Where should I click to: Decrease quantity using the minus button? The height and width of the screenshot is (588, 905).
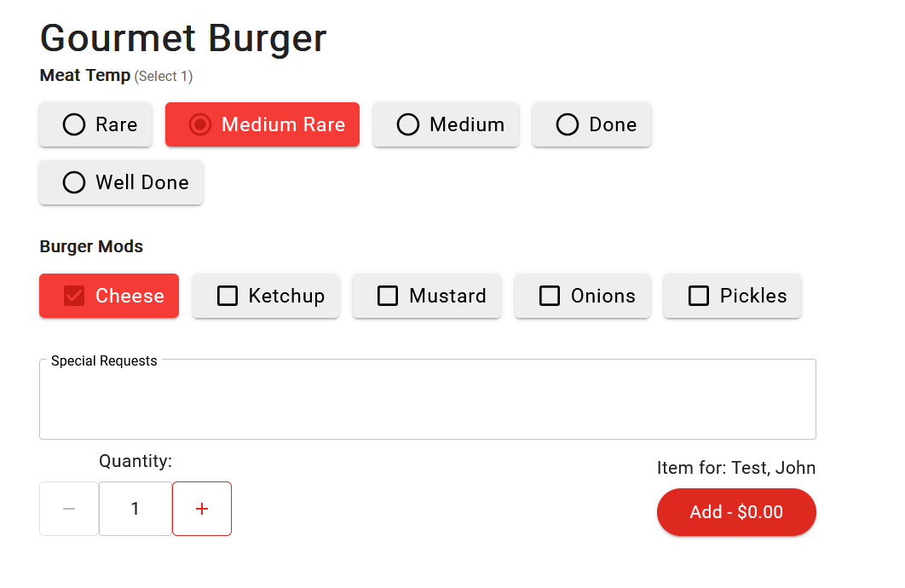click(x=69, y=509)
